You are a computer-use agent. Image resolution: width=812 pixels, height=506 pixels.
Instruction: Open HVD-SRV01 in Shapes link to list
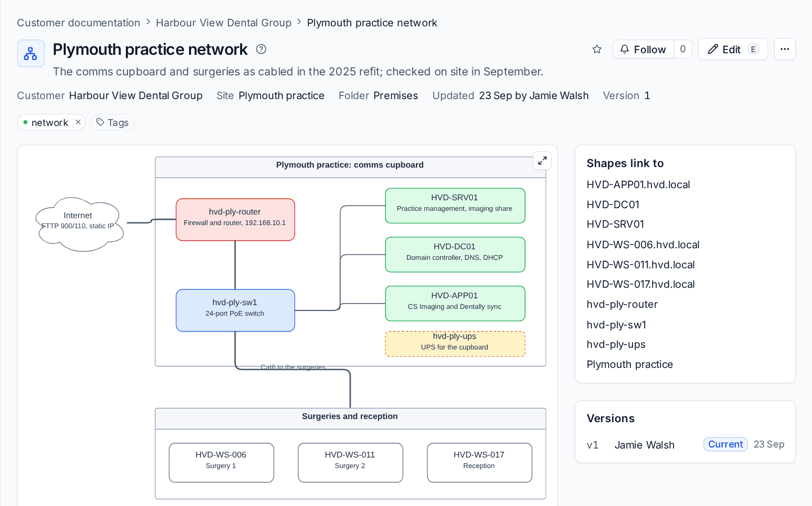coord(615,224)
